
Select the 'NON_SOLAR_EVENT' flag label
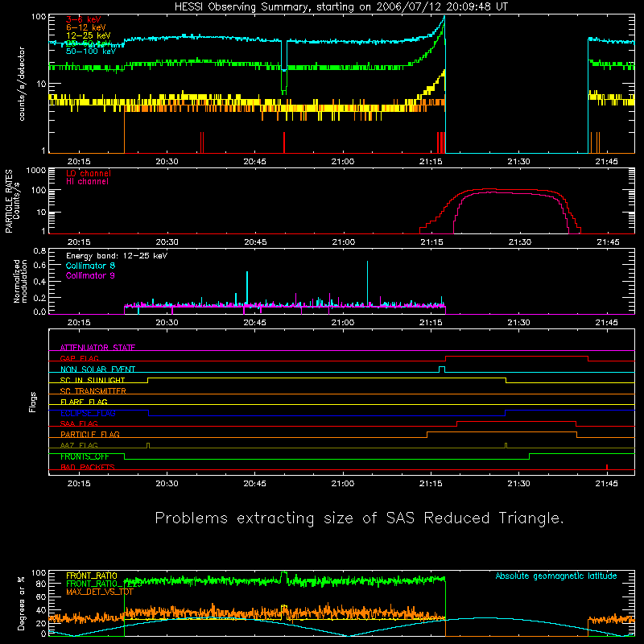[x=97, y=369]
